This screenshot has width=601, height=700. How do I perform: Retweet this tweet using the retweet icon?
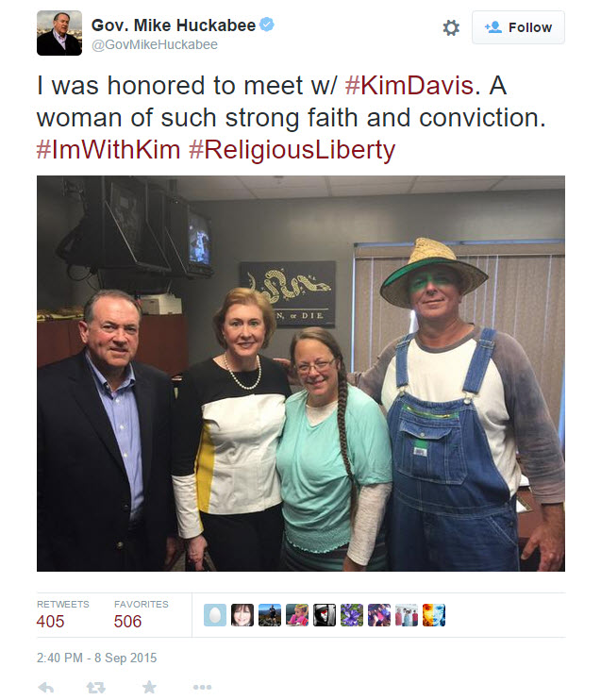(96, 688)
